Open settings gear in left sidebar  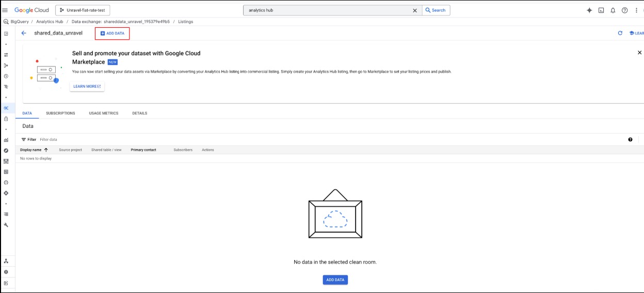[x=6, y=272]
